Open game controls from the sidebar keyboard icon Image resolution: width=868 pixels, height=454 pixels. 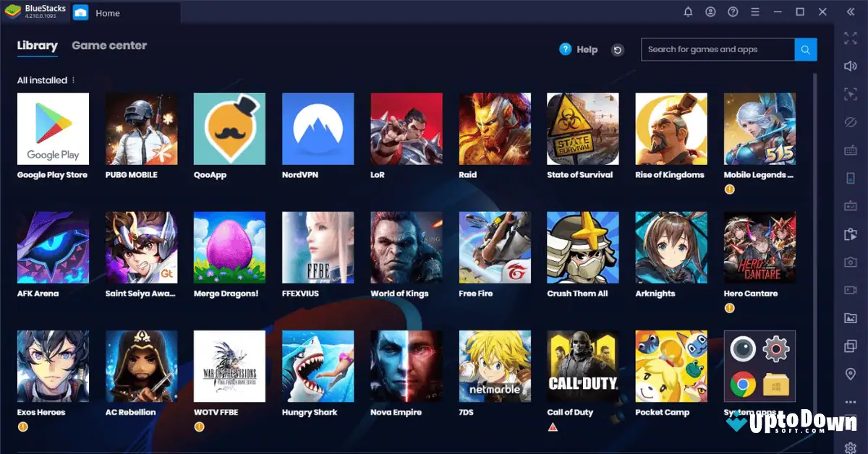click(851, 150)
